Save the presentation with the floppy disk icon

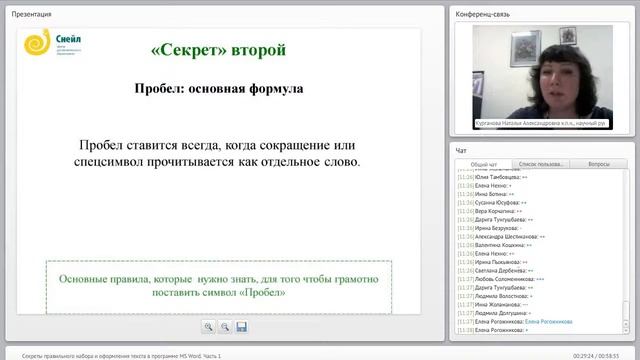[241, 327]
